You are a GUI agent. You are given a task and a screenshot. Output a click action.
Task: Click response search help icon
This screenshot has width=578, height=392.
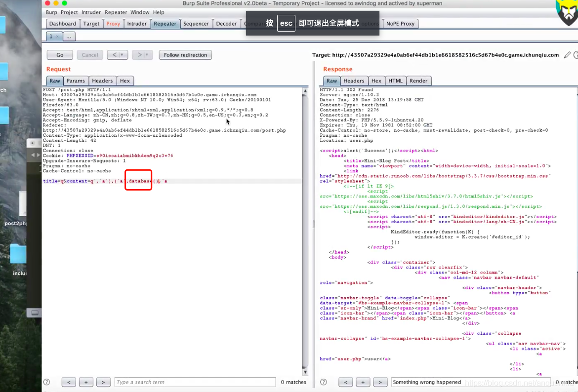pos(323,382)
